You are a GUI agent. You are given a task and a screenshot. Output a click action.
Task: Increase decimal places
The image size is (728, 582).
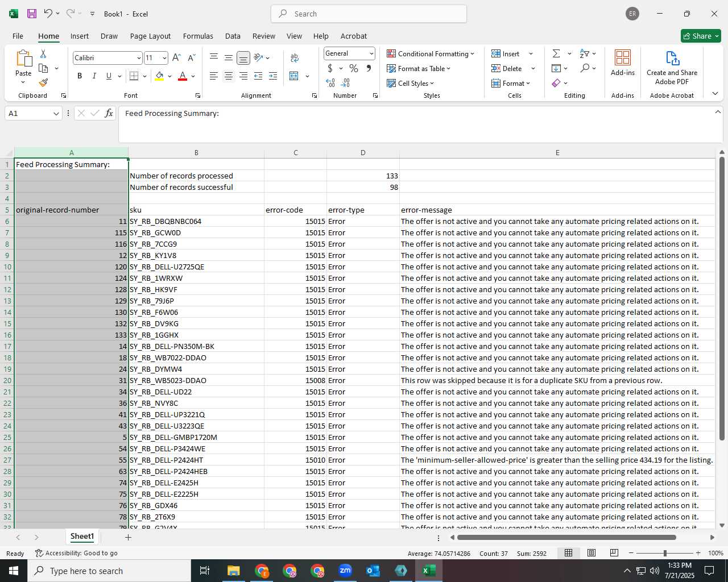pos(330,83)
